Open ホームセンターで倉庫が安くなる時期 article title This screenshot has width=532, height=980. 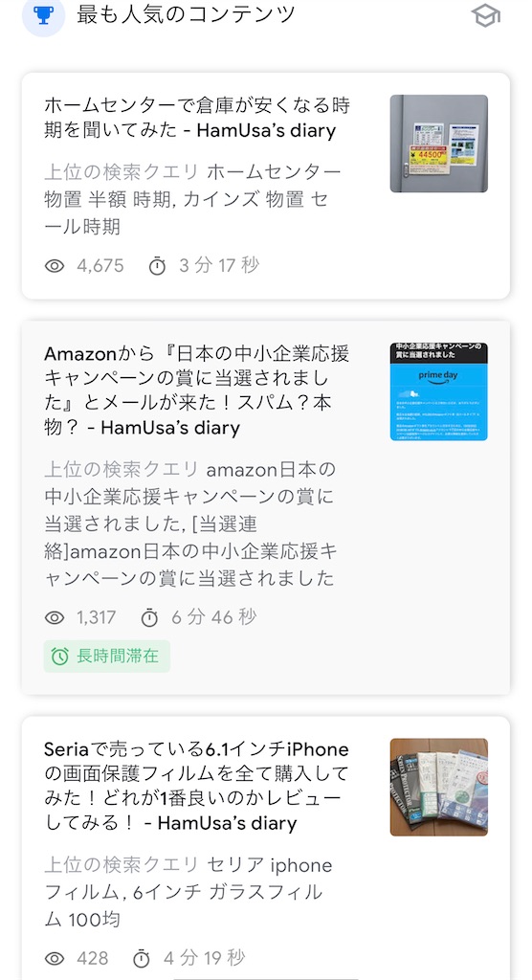click(x=196, y=118)
